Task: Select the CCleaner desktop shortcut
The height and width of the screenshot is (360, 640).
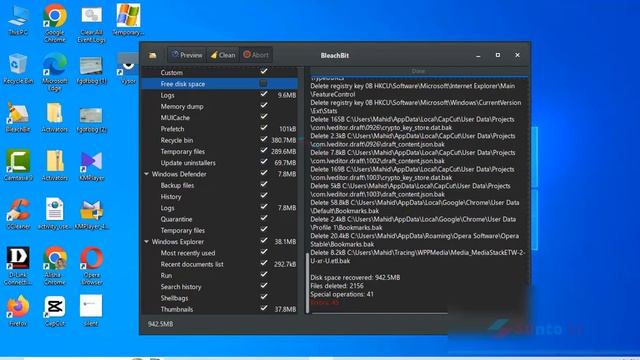Action: [x=18, y=214]
